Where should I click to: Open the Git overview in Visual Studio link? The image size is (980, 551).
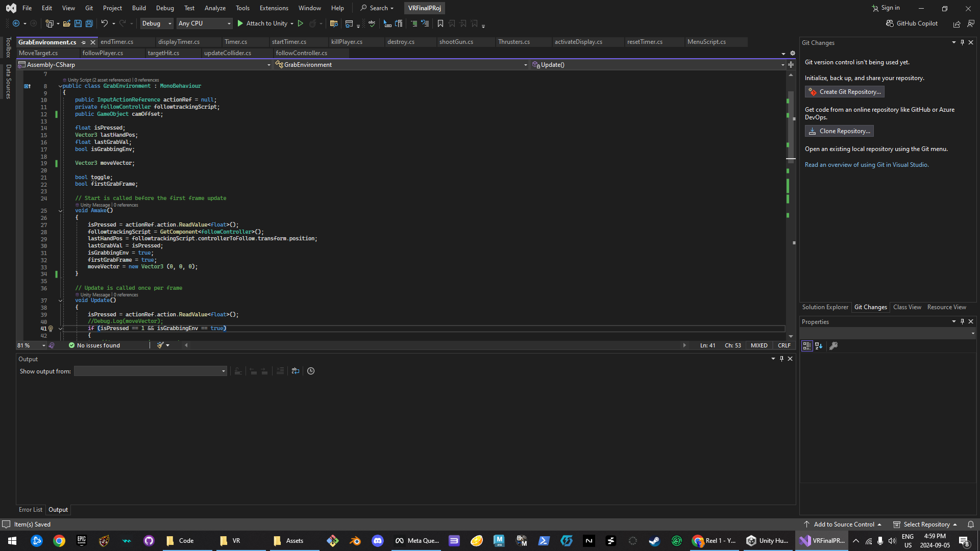866,165
